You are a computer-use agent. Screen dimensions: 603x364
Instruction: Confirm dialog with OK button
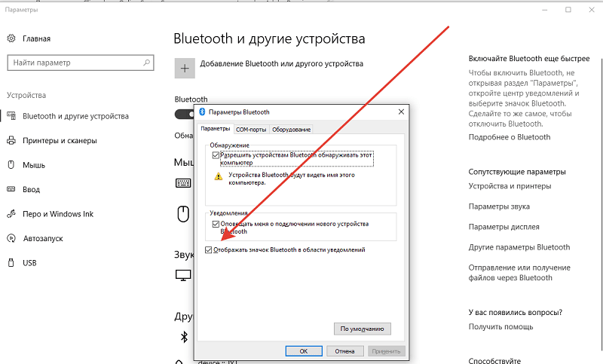[304, 351]
